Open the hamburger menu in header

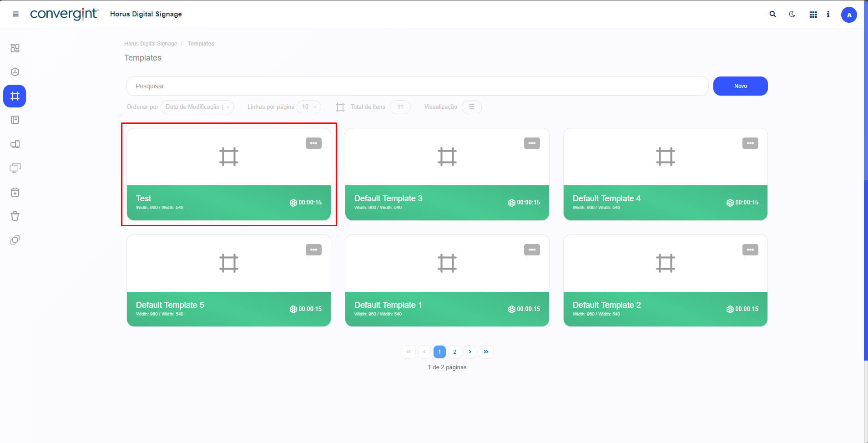(16, 14)
